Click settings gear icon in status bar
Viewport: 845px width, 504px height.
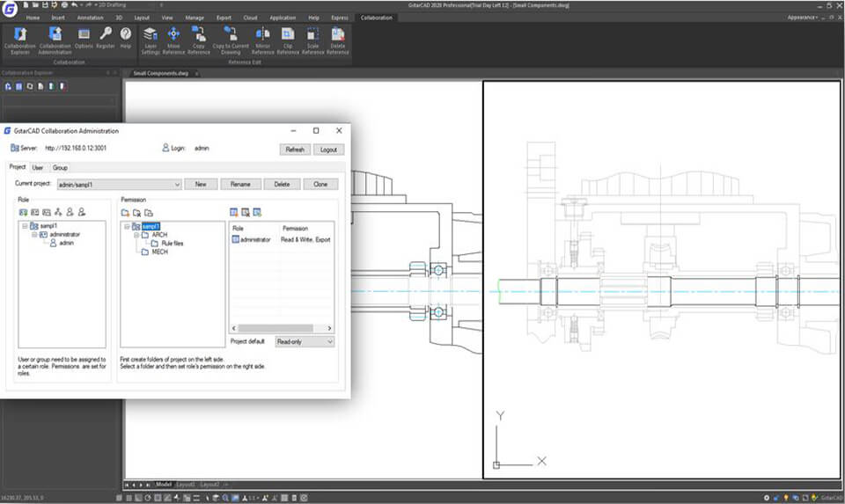click(767, 498)
